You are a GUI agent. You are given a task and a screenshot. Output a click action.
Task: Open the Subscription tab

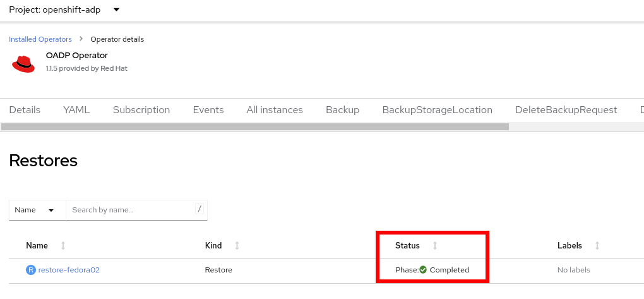coord(141,110)
